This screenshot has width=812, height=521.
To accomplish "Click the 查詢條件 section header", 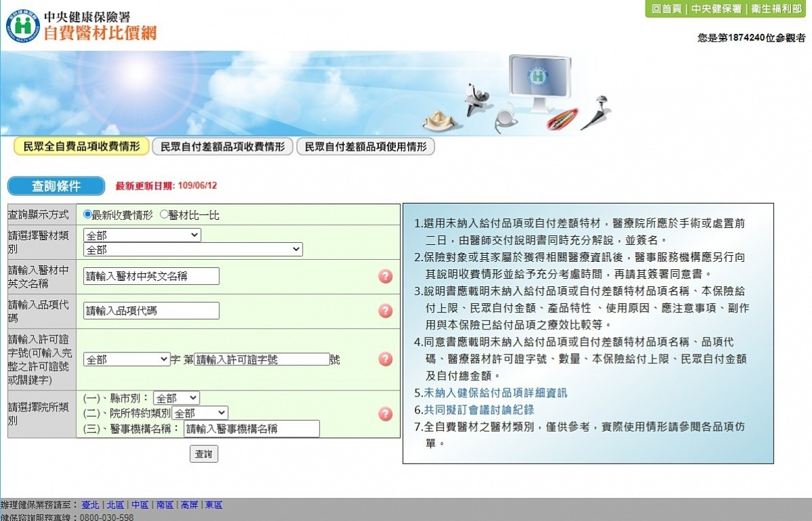I will [56, 186].
